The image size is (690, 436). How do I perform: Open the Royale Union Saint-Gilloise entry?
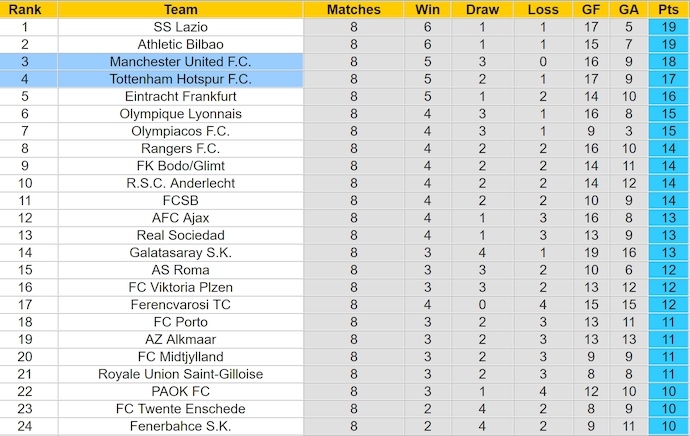click(x=181, y=374)
